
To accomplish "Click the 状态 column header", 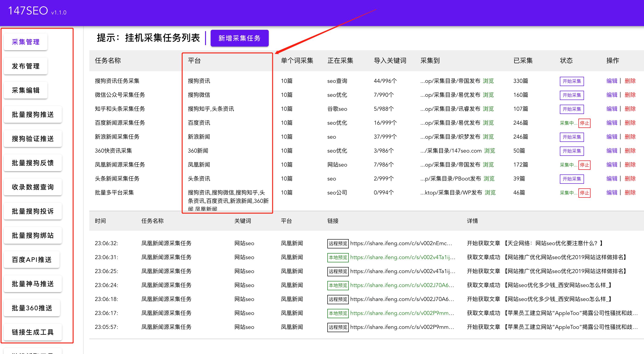I will [x=566, y=60].
